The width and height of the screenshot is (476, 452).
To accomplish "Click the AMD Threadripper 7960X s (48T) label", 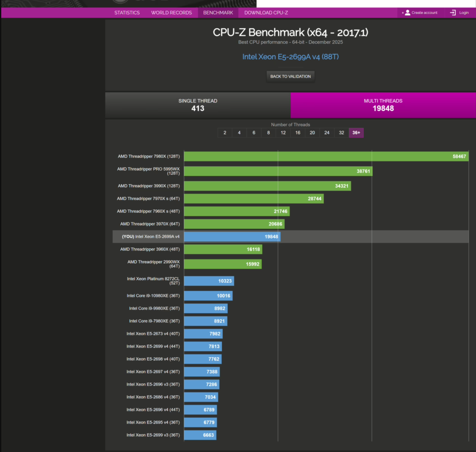I will [x=148, y=211].
